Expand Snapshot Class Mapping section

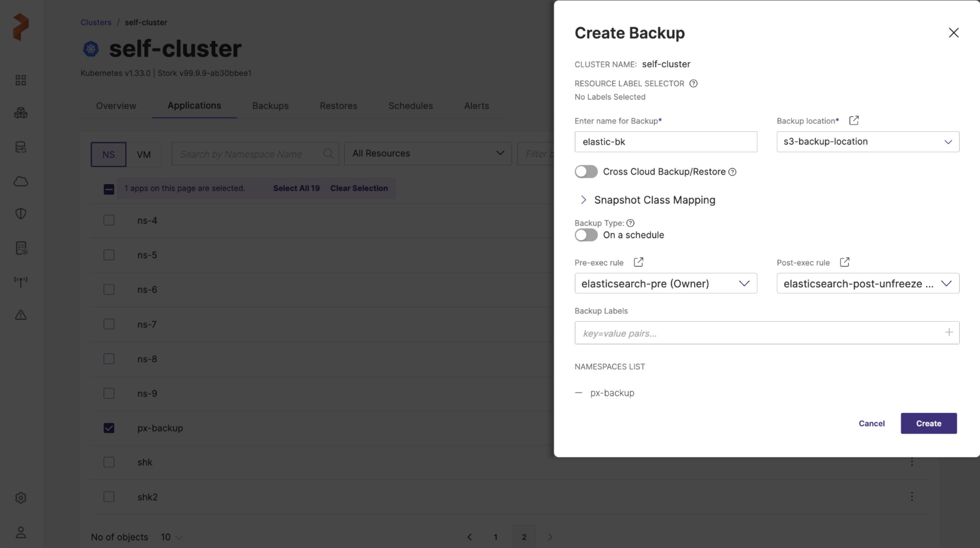583,200
